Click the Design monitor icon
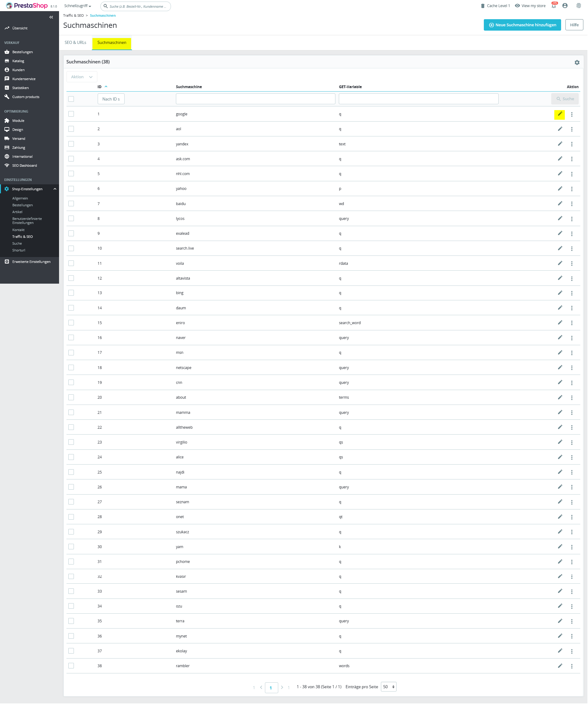 [x=7, y=129]
